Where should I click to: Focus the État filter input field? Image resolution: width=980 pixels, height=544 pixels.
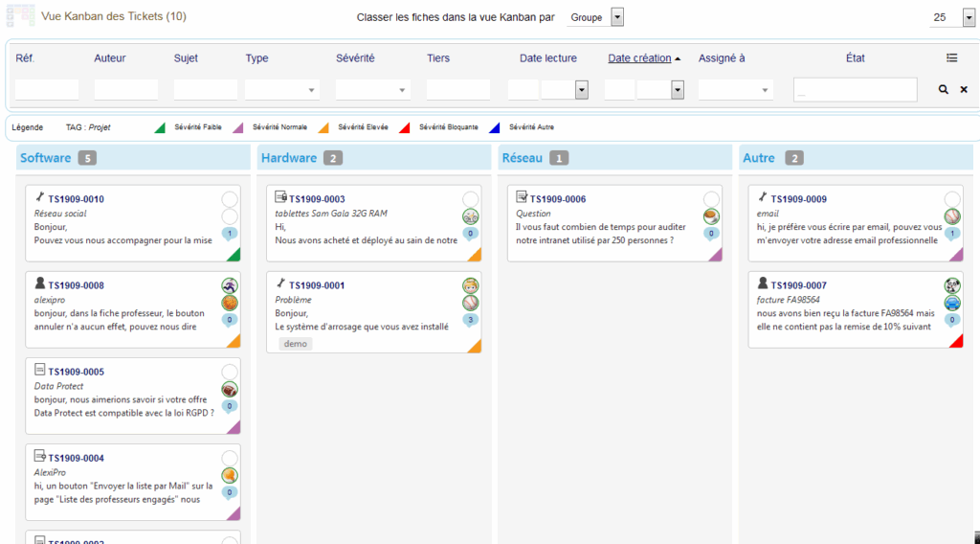point(855,90)
